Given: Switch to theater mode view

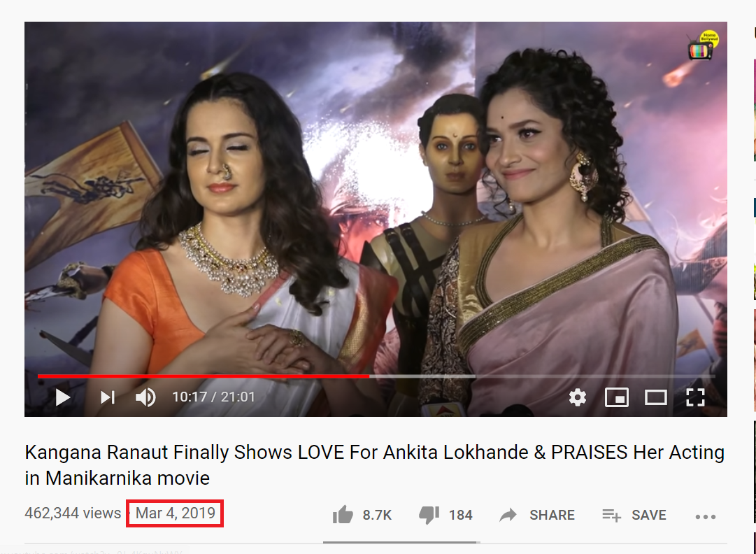Looking at the screenshot, I should 656,397.
